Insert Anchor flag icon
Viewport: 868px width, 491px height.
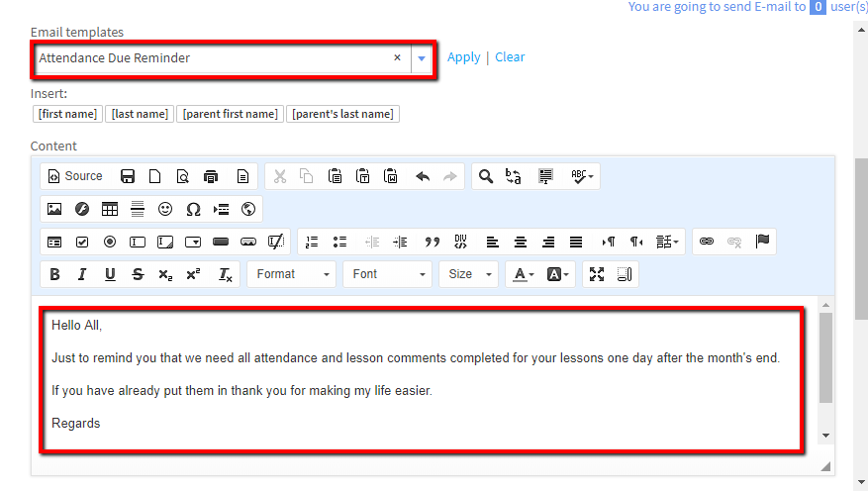[762, 242]
